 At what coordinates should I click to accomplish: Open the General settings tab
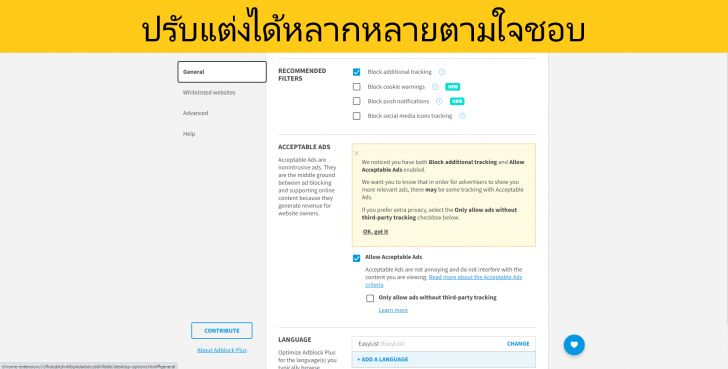click(x=222, y=72)
